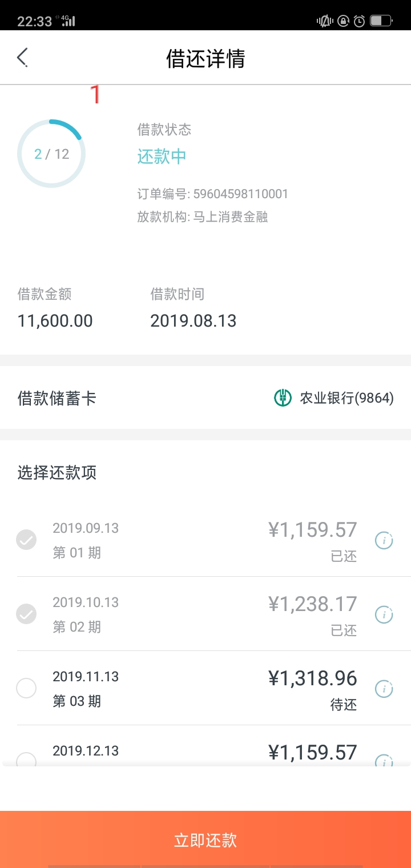
Task: Tap the back arrow icon
Action: click(22, 58)
